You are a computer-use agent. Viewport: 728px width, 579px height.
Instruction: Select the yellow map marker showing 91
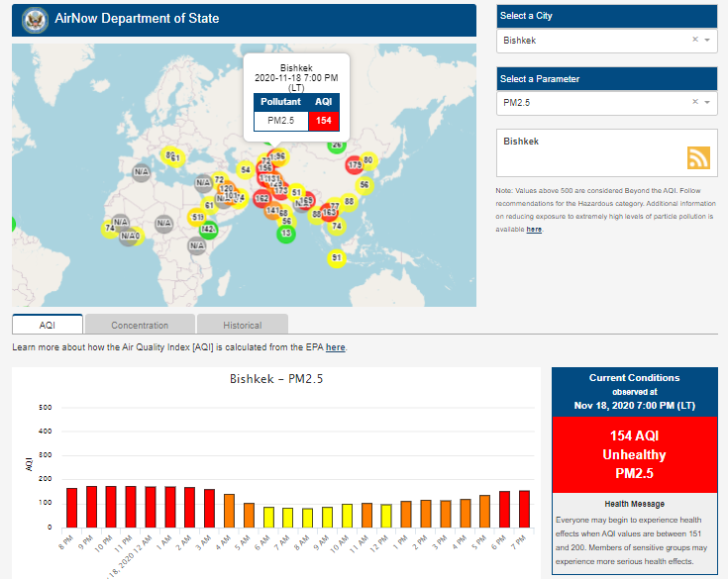point(337,258)
